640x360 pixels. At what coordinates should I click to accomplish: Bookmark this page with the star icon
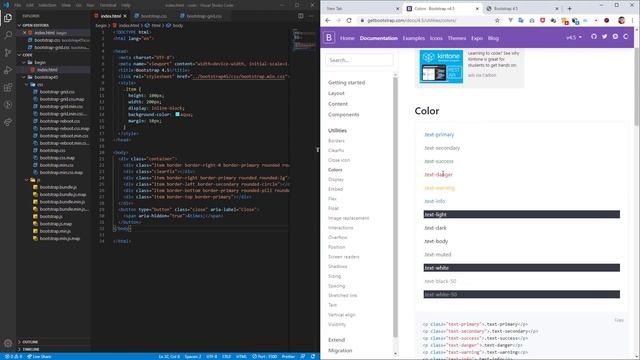497,20
